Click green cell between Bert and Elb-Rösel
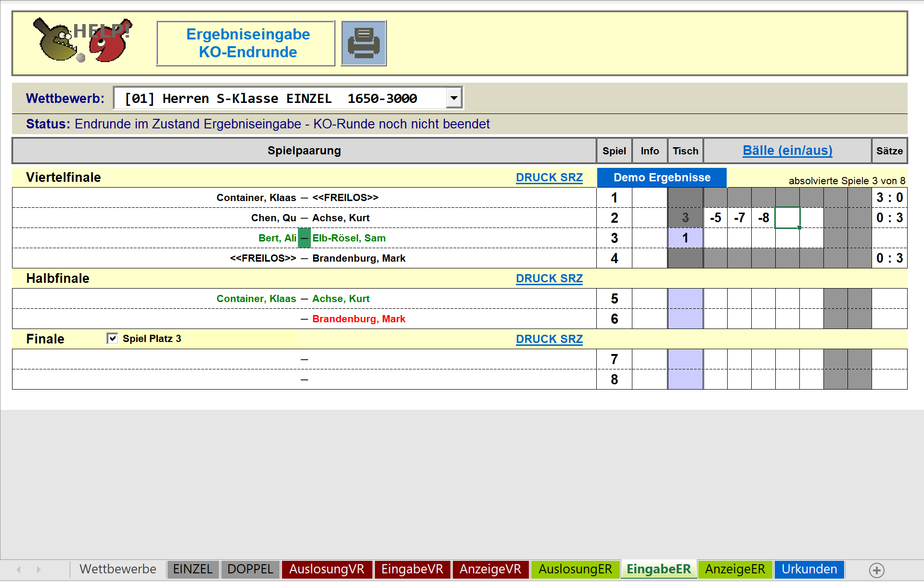Image resolution: width=924 pixels, height=582 pixels. 304,238
